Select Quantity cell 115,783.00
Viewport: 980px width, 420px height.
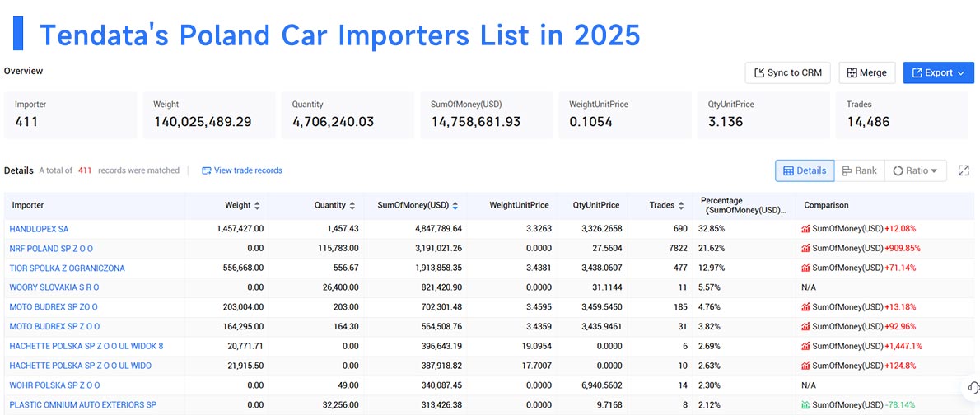pyautogui.click(x=338, y=248)
